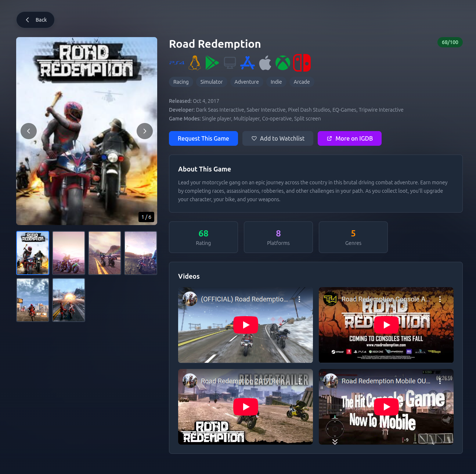This screenshot has width=476, height=474.
Task: Play the Road Redemption 2017 Release trailer
Action: pos(246,407)
